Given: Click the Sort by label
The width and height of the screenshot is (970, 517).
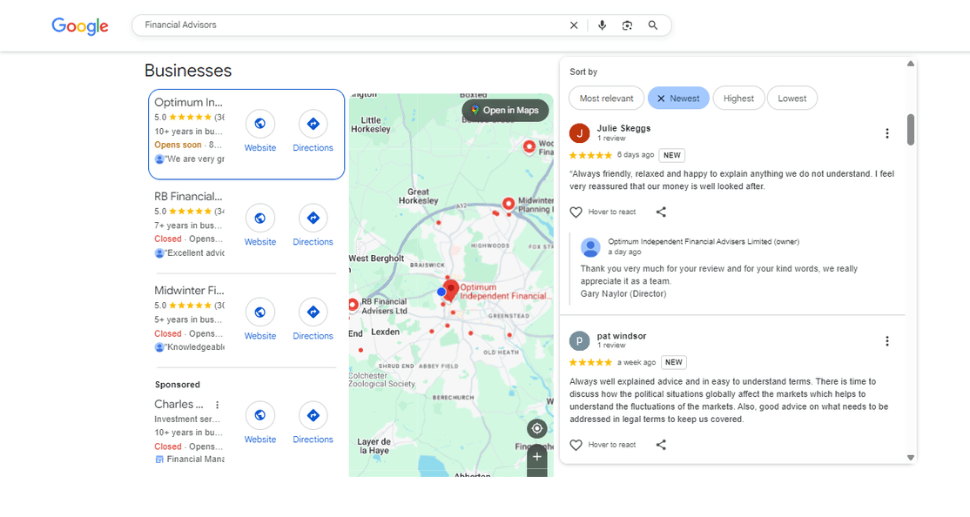Looking at the screenshot, I should [x=583, y=72].
